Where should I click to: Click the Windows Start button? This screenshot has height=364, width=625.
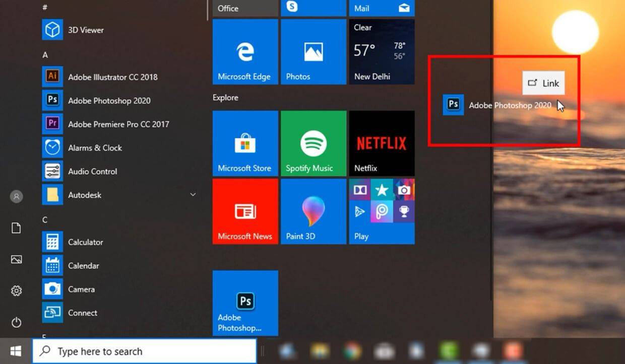coord(16,351)
